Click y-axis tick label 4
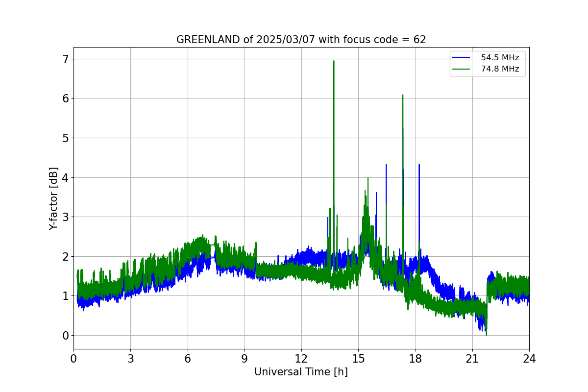Image resolution: width=588 pixels, height=392 pixels. coord(66,177)
